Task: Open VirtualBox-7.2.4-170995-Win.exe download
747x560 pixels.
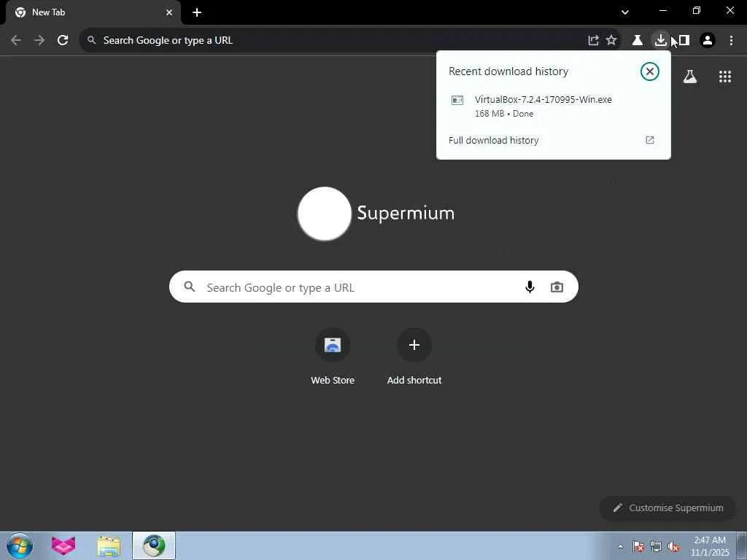Action: [x=553, y=106]
